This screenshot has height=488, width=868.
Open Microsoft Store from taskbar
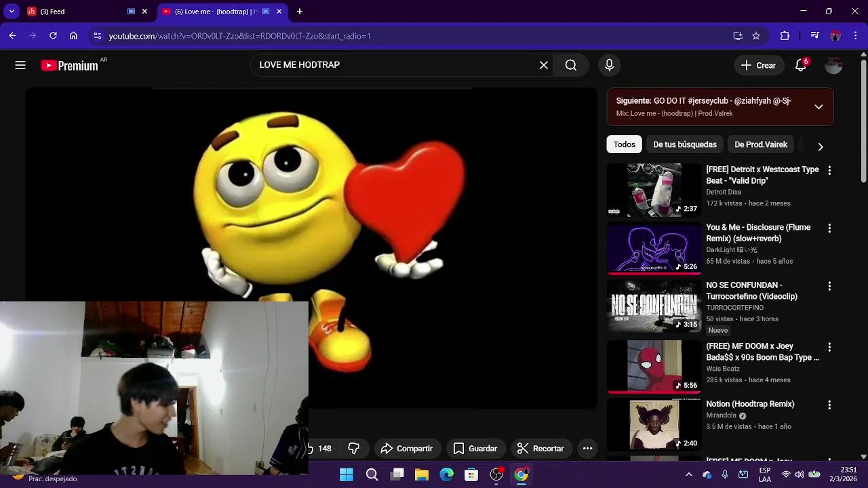point(471,474)
